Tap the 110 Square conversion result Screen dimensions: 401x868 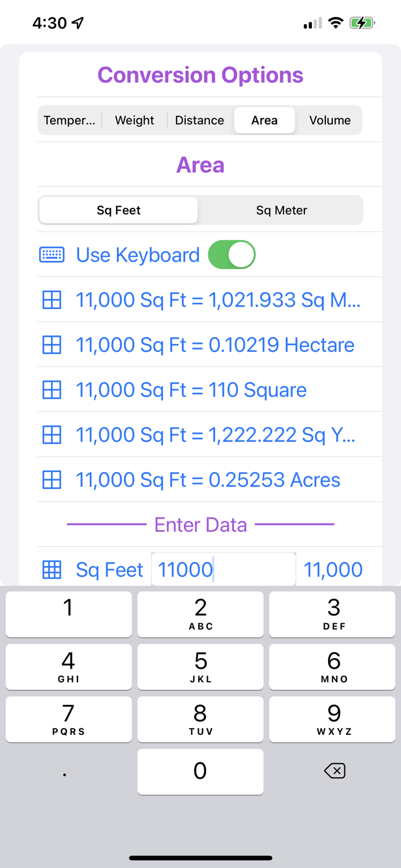coord(191,389)
